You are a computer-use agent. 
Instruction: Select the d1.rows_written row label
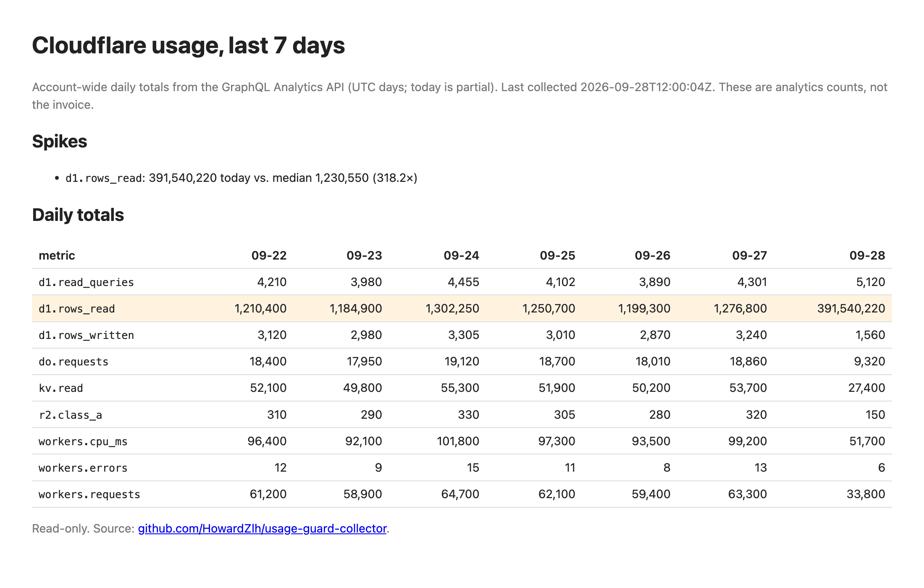click(x=86, y=335)
